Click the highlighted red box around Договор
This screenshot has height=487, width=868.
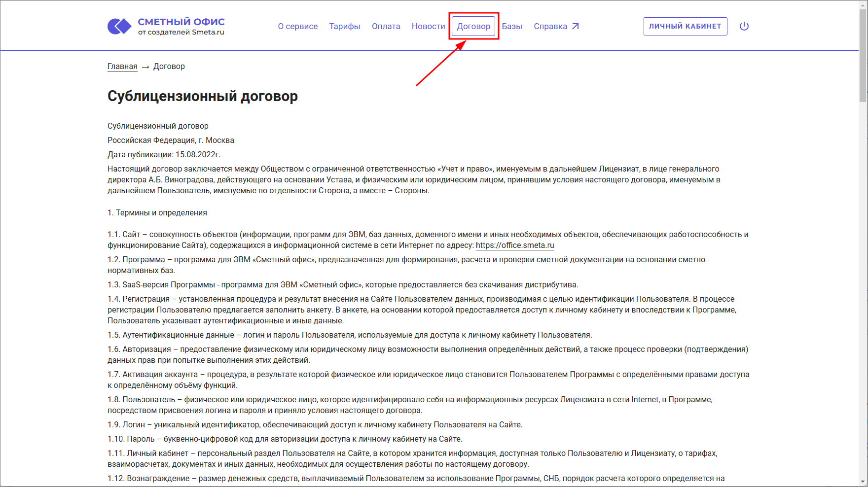pos(473,26)
